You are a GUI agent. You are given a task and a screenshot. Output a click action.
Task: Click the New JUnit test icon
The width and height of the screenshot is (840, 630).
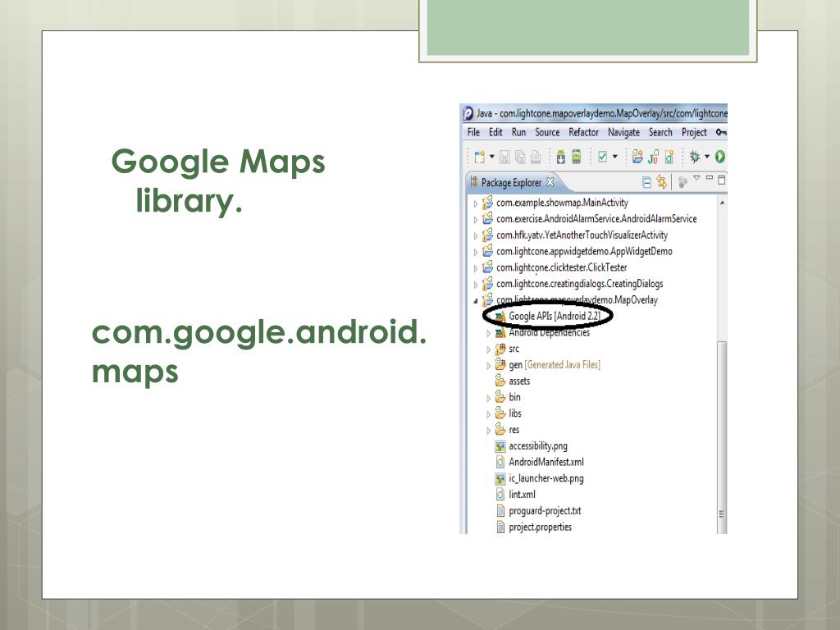tap(653, 157)
